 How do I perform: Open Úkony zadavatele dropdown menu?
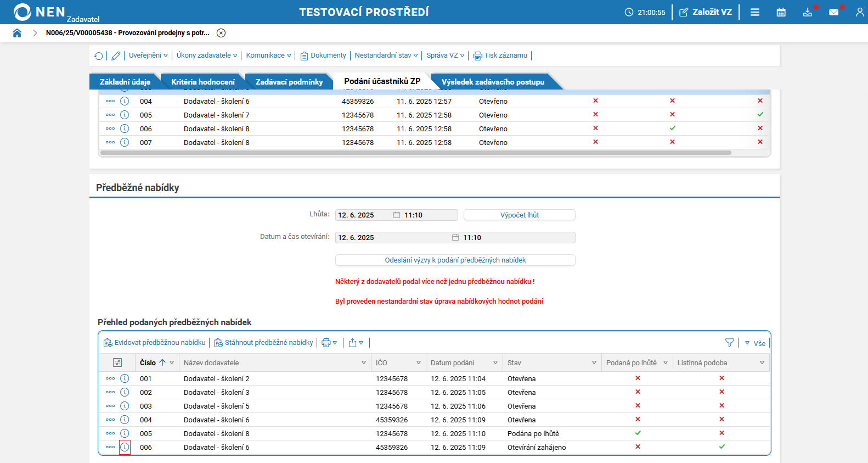(207, 55)
